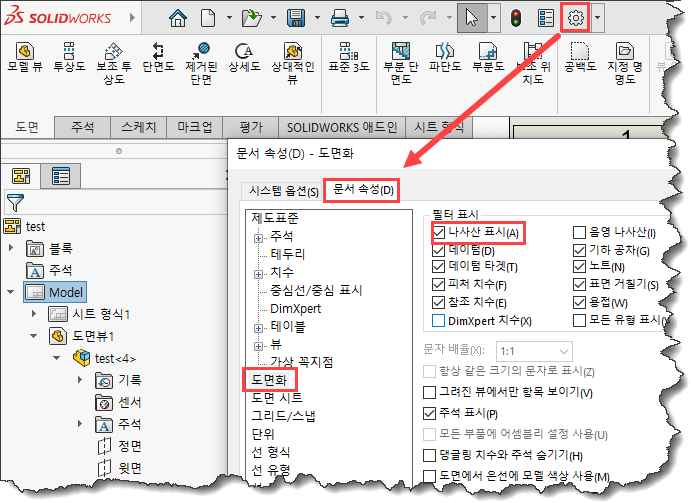Toggle the 노트(N) checkbox
Image resolution: width=691 pixels, height=503 pixels.
580,266
